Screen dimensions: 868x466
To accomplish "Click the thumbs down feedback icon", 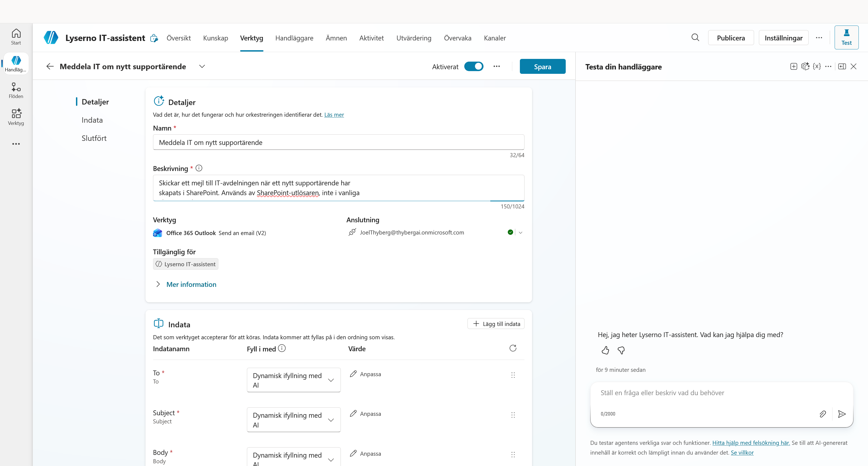I will tap(621, 350).
